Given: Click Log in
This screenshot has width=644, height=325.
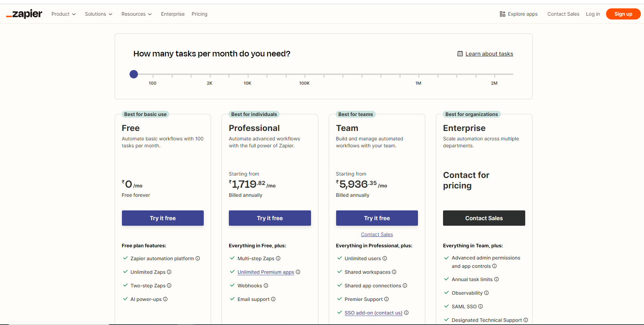Looking at the screenshot, I should pos(593,14).
